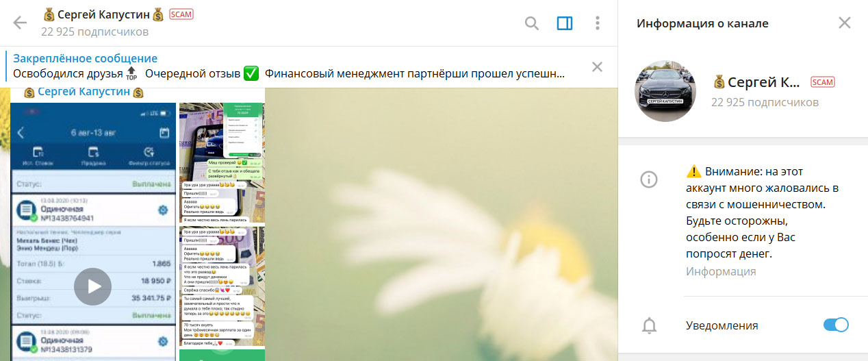
Task: Click the "Информация" label under the warning
Action: (x=721, y=271)
